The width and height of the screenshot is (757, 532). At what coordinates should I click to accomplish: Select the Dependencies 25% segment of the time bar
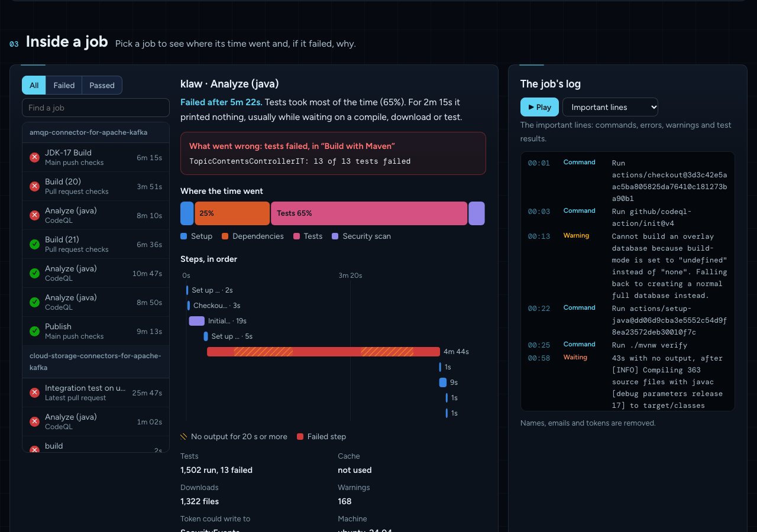232,213
